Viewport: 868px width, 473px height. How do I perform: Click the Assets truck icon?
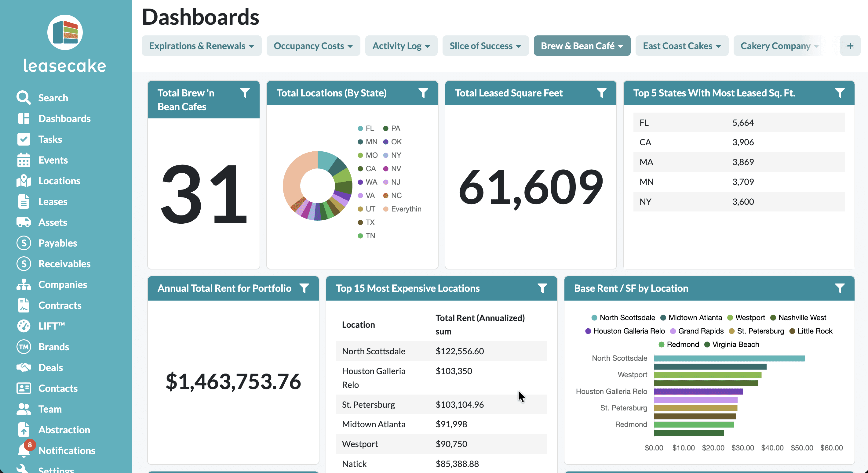click(x=24, y=222)
